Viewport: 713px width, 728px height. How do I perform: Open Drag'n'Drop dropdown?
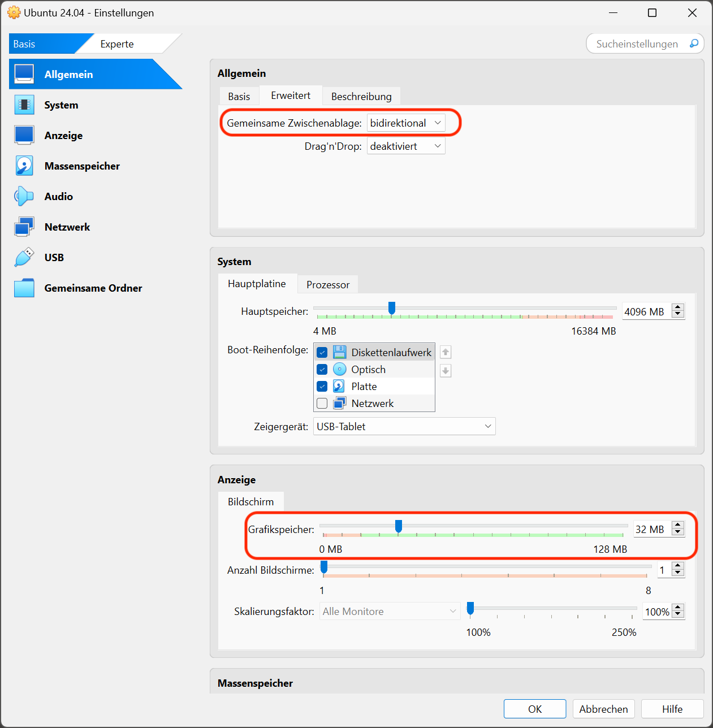pos(406,146)
